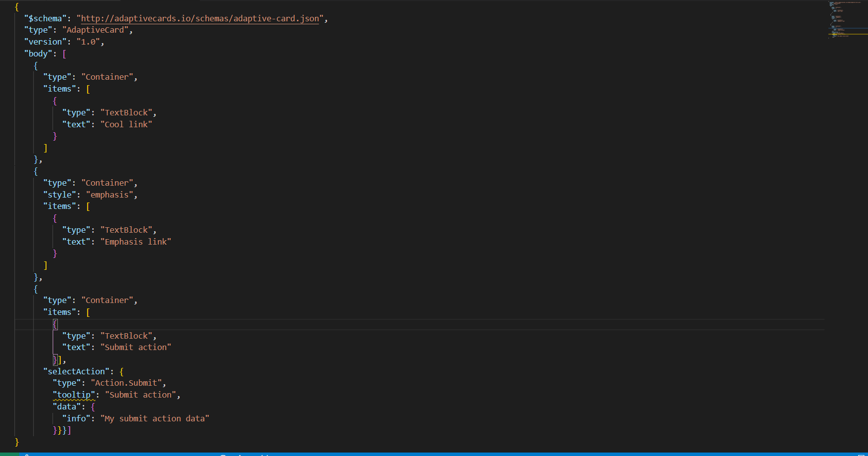Select the "Action.Submit" type value
The image size is (868, 456).
coord(127,383)
